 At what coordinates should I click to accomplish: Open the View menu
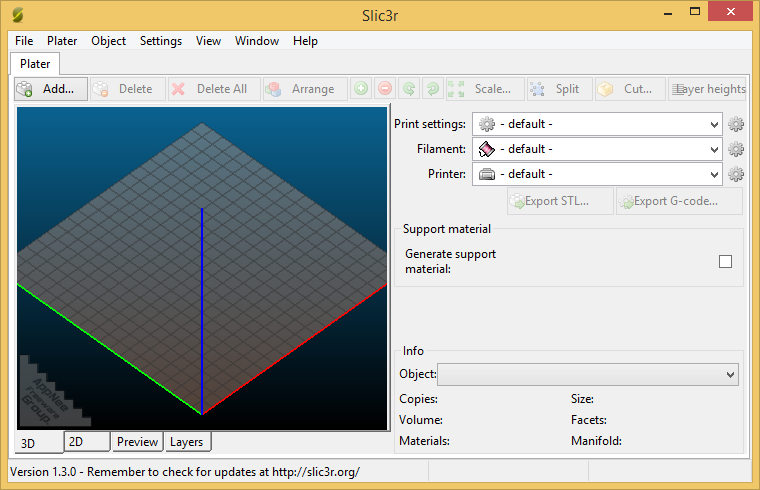pyautogui.click(x=208, y=41)
